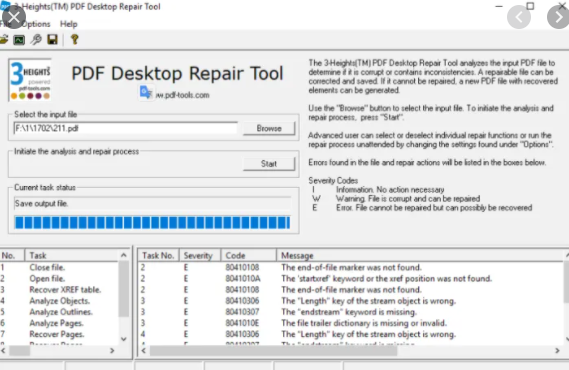This screenshot has width=569, height=370.
Task: Click the save floppy disk toolbar icon
Action: click(x=52, y=39)
